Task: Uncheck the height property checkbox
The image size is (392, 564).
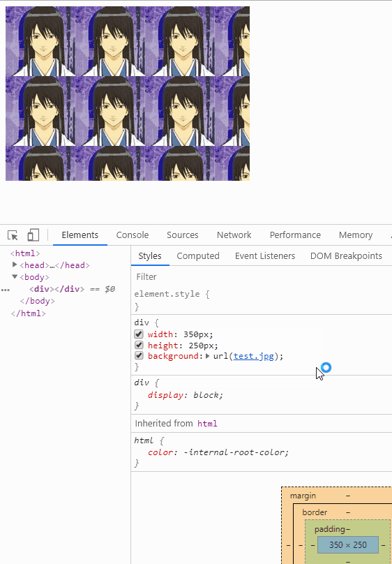Action: (x=139, y=345)
